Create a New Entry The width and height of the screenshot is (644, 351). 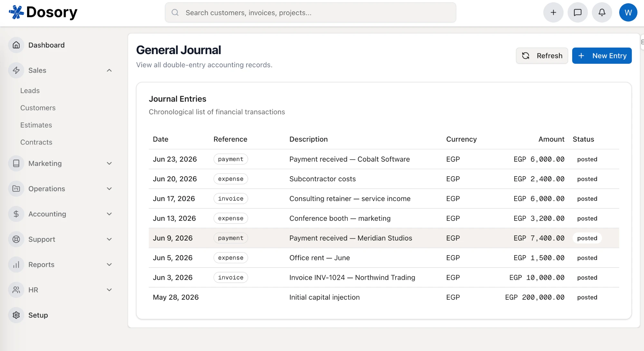[x=602, y=56]
